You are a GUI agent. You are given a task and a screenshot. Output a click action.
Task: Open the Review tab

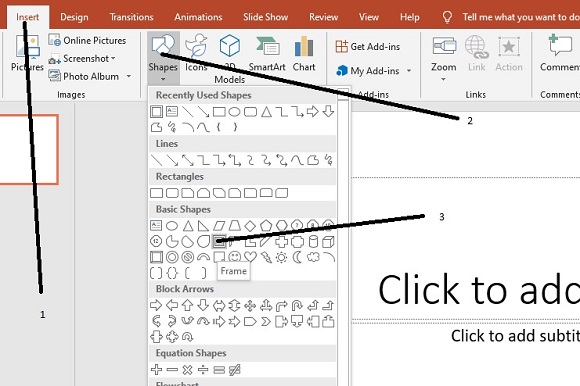pos(324,17)
